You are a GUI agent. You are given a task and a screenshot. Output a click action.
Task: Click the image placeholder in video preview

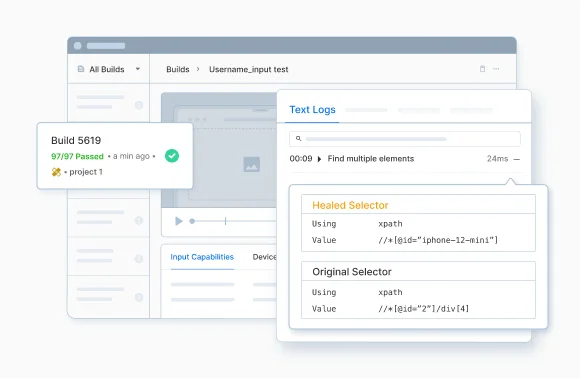[x=252, y=164]
